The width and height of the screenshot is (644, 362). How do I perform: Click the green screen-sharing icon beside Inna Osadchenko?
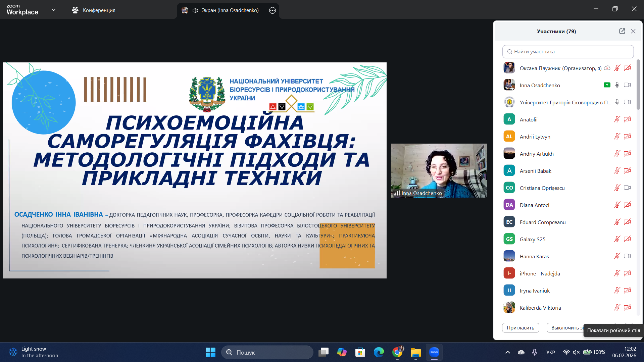click(x=607, y=85)
